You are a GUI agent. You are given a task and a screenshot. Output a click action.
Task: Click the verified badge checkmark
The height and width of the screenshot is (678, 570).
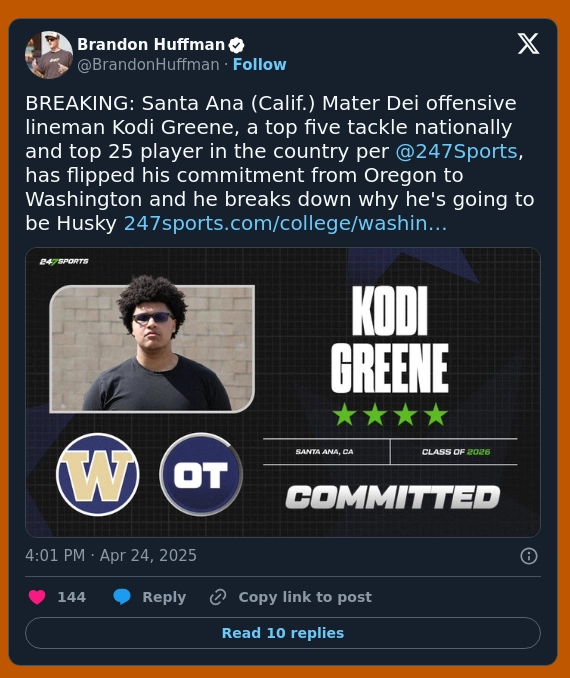pyautogui.click(x=236, y=45)
